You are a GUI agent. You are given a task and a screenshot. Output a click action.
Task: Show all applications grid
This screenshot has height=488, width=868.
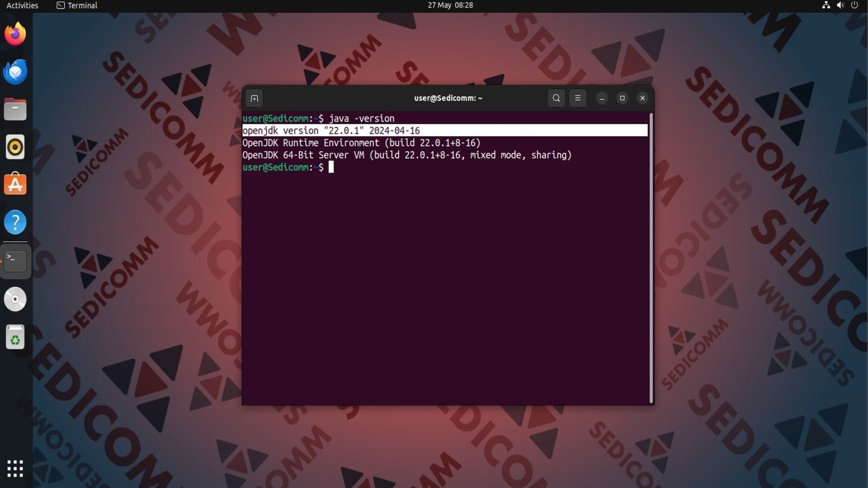coord(15,469)
